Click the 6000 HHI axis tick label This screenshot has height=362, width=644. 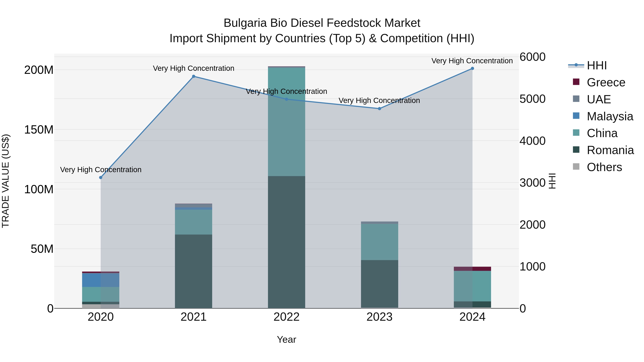[533, 57]
